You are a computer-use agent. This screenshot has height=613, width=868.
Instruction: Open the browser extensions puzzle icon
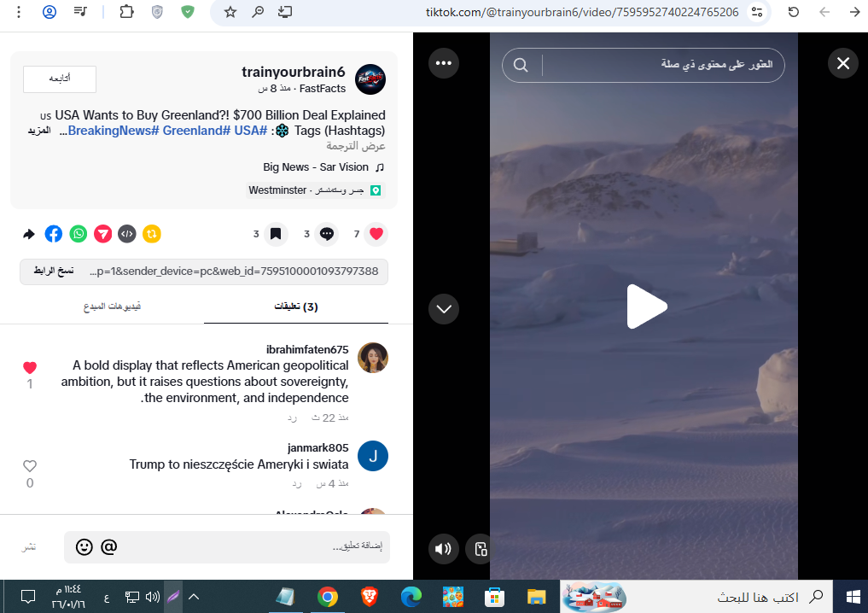pyautogui.click(x=126, y=12)
